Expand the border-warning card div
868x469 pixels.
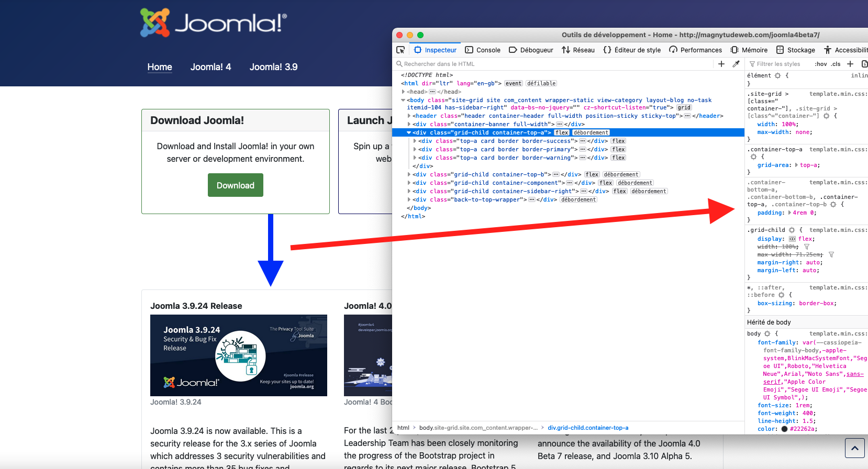pos(415,158)
